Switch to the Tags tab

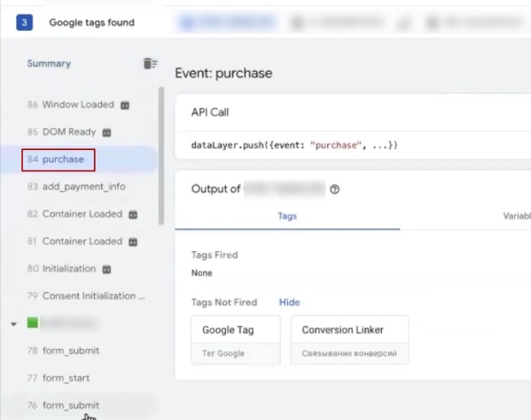pos(287,216)
